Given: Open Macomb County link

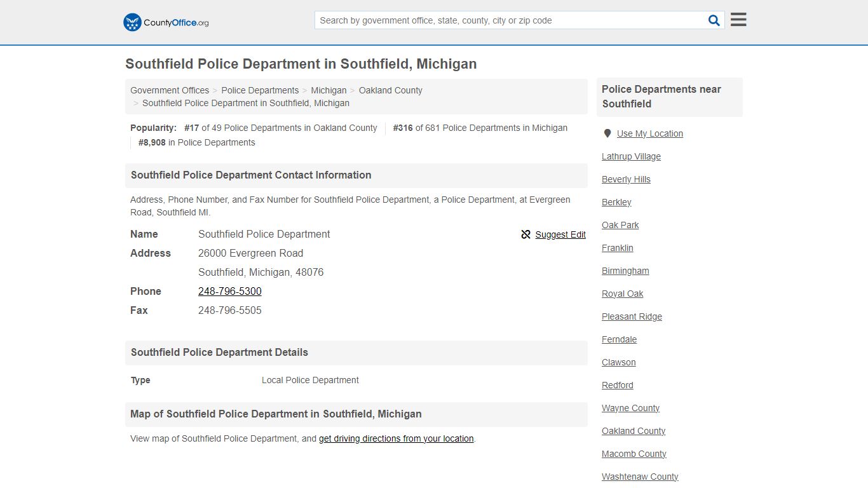Looking at the screenshot, I should click(x=634, y=454).
